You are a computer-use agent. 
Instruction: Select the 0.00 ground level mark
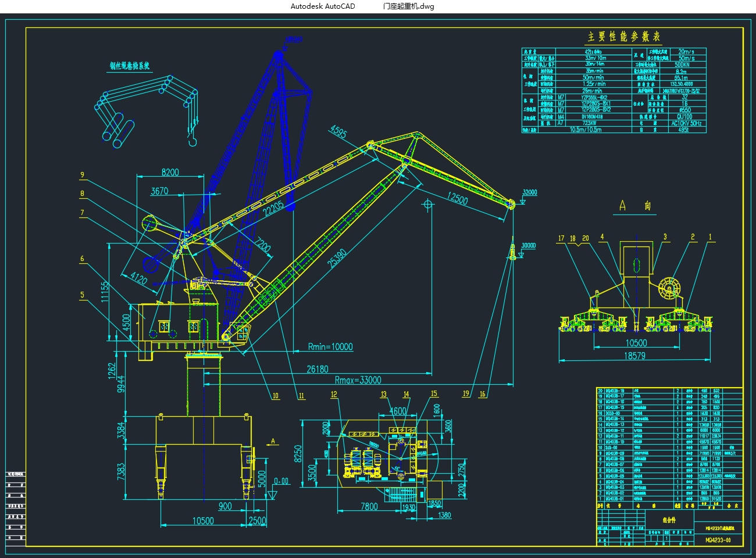click(281, 481)
